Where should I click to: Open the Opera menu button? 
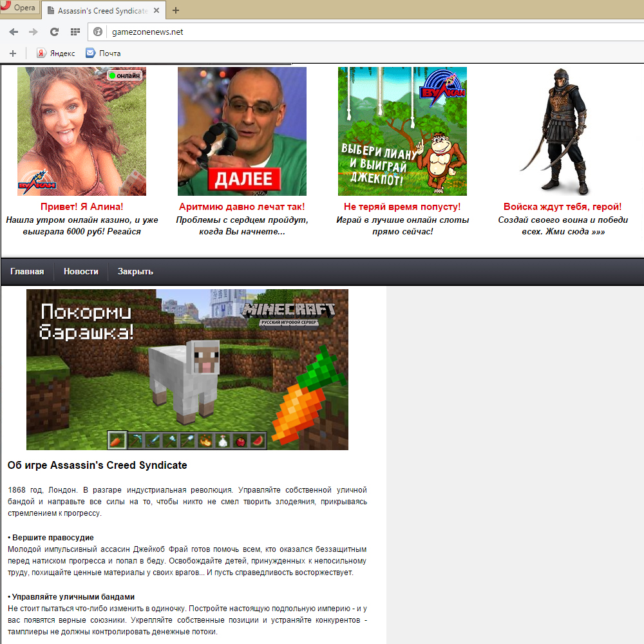[x=19, y=7]
